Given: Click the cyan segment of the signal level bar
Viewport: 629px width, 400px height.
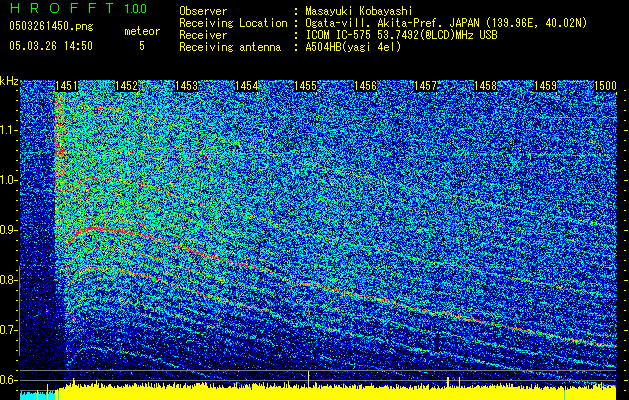Looking at the screenshot, I should (x=37, y=395).
